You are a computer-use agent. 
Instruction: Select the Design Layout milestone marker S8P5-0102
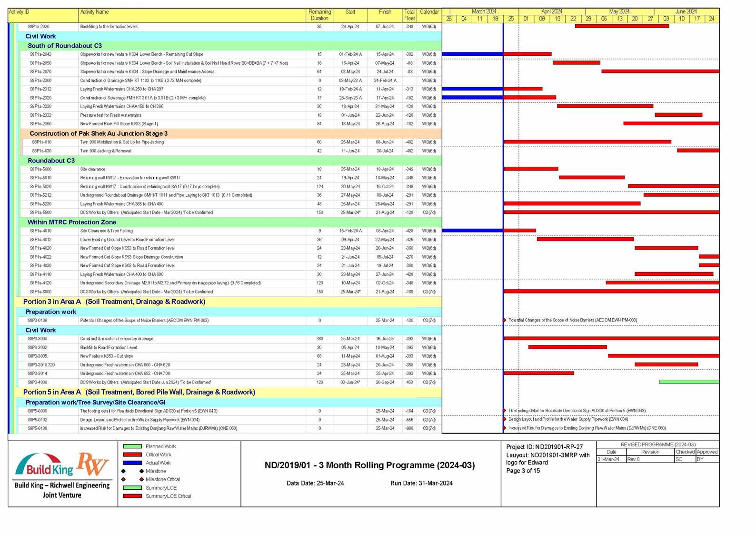point(505,419)
